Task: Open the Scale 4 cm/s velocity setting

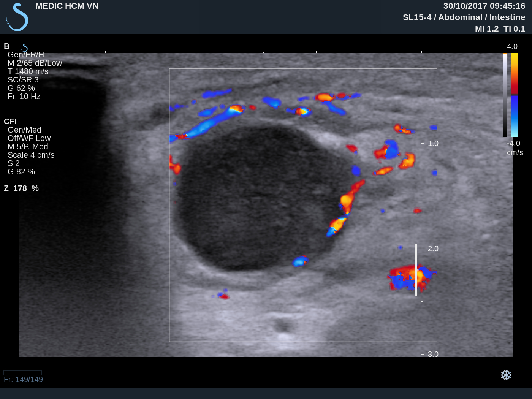Action: coord(31,155)
